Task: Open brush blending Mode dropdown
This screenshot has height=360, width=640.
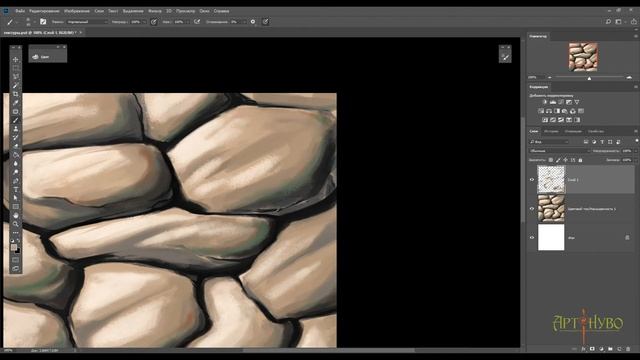Action: (87, 22)
